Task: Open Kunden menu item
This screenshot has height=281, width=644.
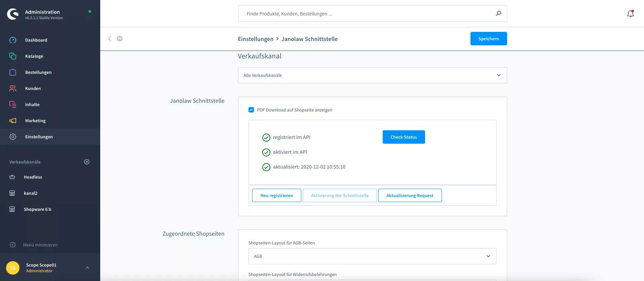Action: point(50,88)
